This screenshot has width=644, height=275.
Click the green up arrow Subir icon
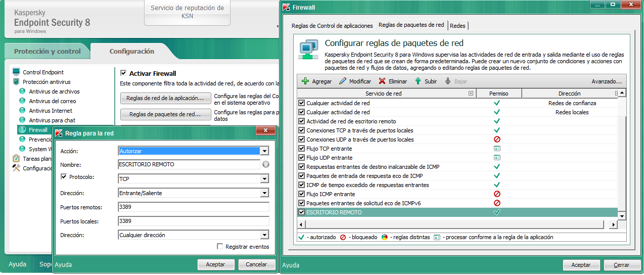(418, 81)
